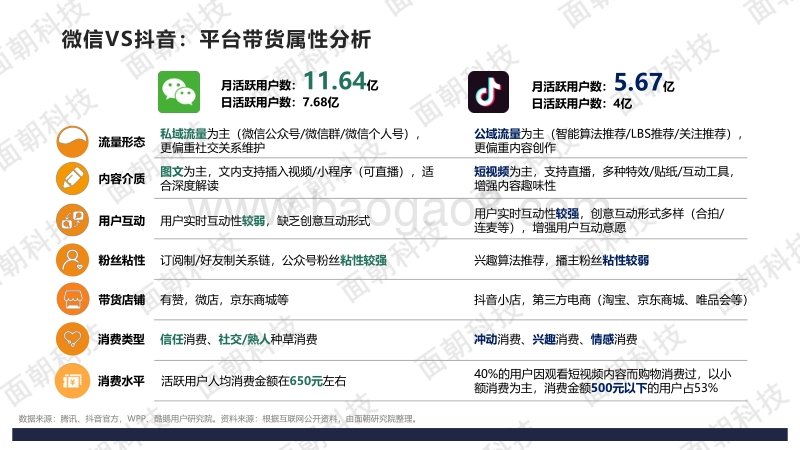Click the green 社交/熟人 phrase
800x450 pixels.
pyautogui.click(x=244, y=339)
